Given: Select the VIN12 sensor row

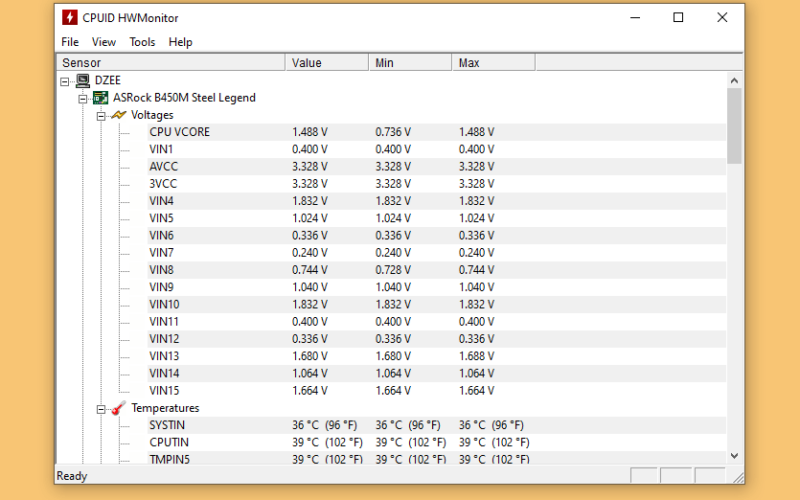Looking at the screenshot, I should pyautogui.click(x=437, y=339).
